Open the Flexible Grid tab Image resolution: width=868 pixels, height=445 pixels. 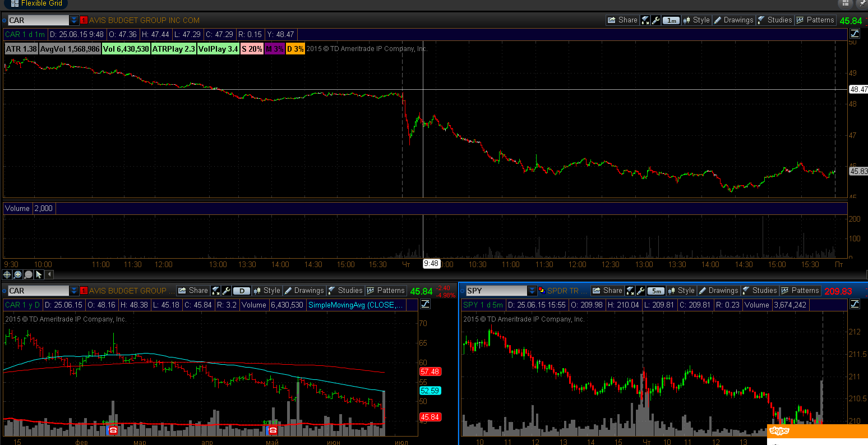35,3
